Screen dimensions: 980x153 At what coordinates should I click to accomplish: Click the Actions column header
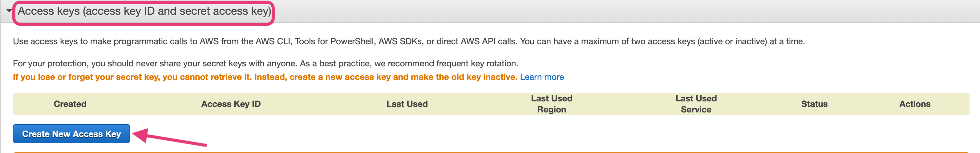tap(914, 104)
